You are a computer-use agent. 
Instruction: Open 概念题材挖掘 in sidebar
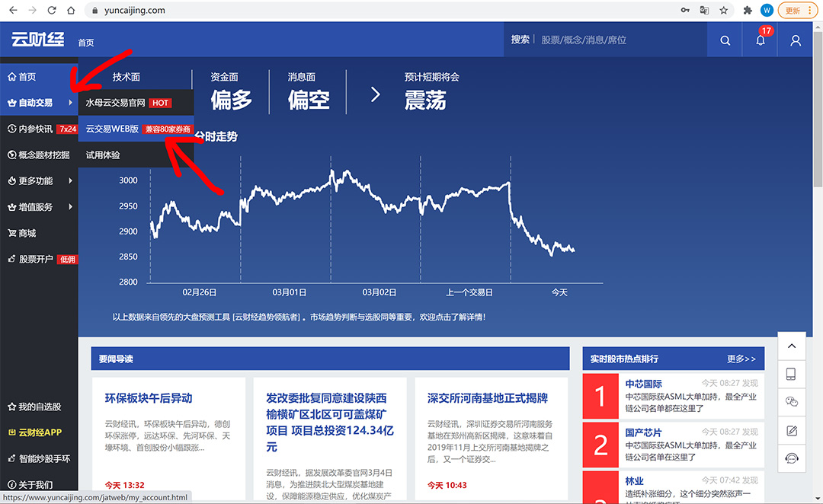click(39, 155)
